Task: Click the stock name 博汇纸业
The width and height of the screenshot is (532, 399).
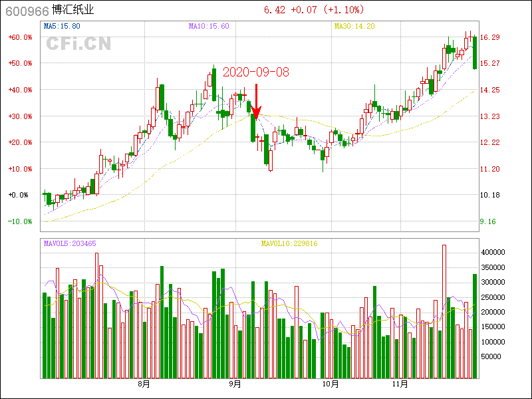Action: 77,11
